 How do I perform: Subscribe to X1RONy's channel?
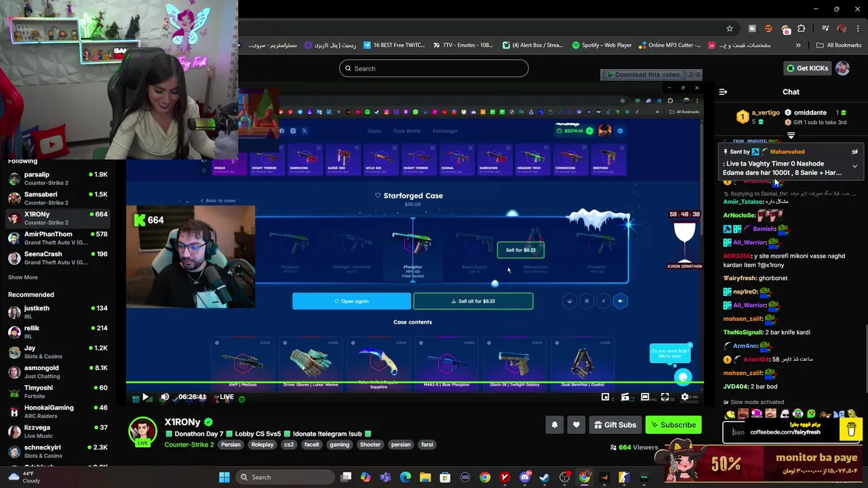pos(673,425)
